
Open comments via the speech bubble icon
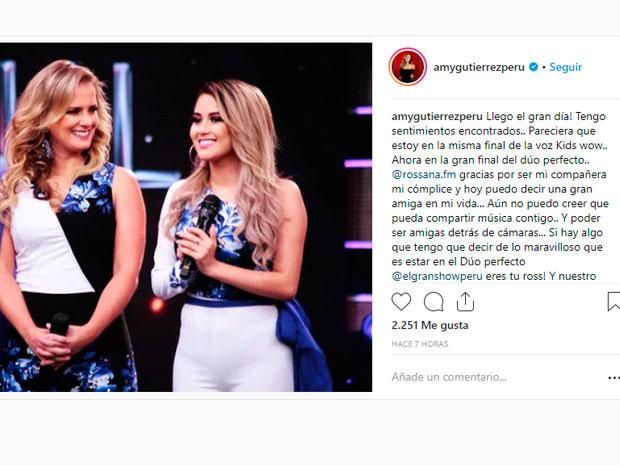click(433, 302)
